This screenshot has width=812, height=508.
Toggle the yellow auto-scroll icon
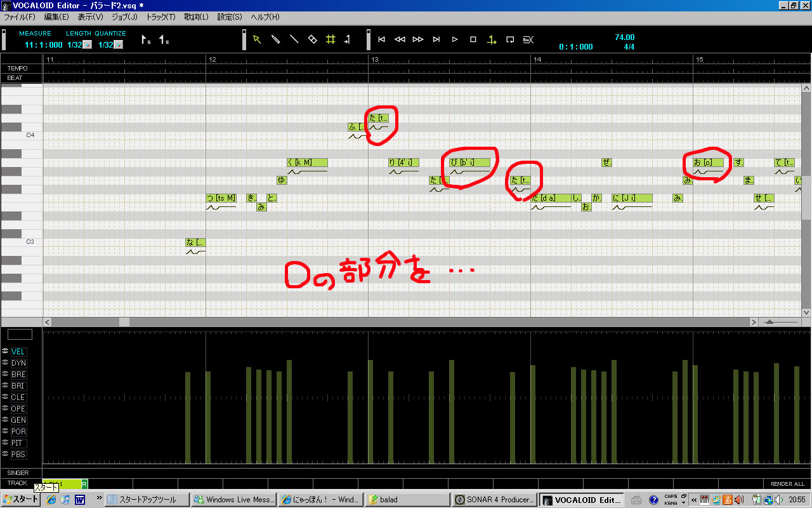click(x=492, y=40)
